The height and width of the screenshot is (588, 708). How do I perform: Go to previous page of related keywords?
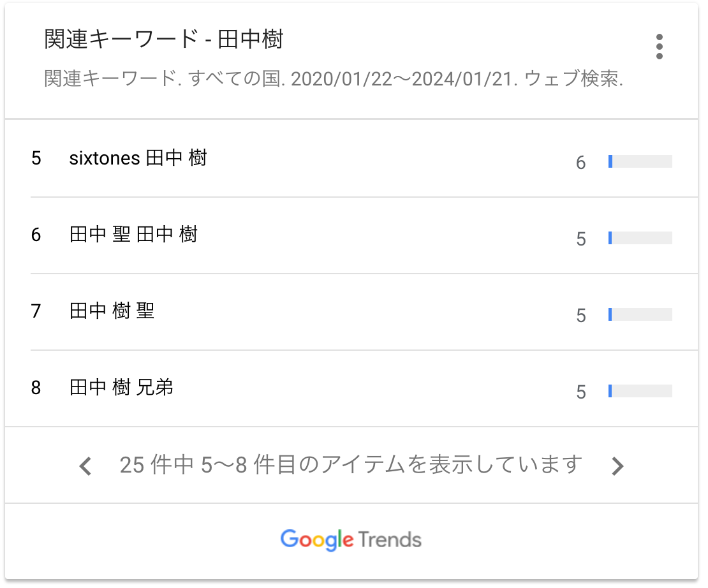(x=85, y=466)
